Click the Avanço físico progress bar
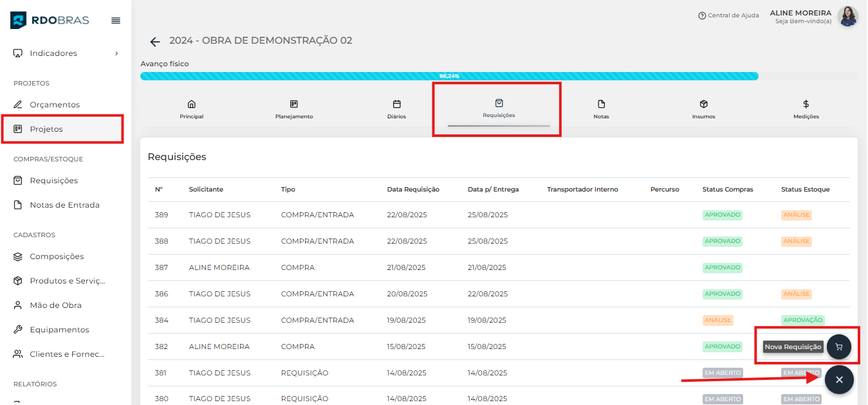 tap(448, 76)
